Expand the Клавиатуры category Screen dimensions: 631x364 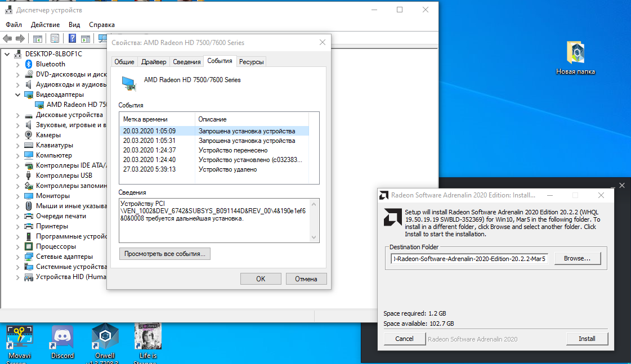pyautogui.click(x=18, y=145)
